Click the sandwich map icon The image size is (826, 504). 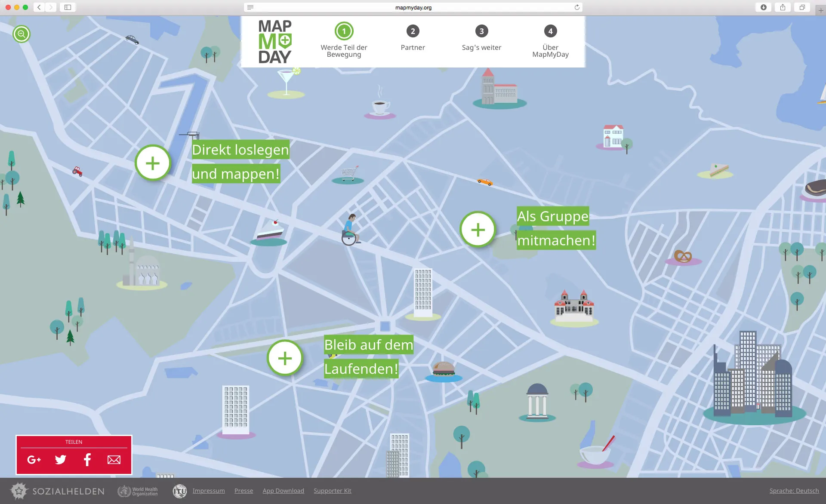(716, 170)
